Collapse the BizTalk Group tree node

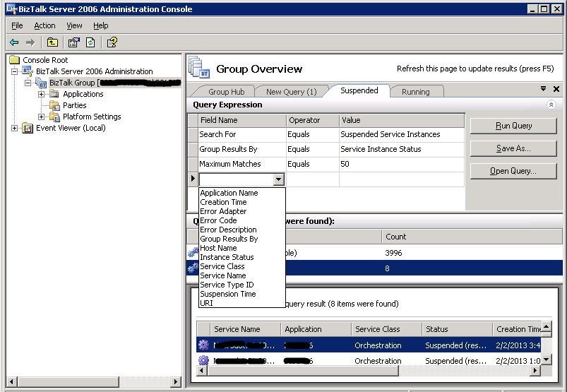(x=28, y=83)
